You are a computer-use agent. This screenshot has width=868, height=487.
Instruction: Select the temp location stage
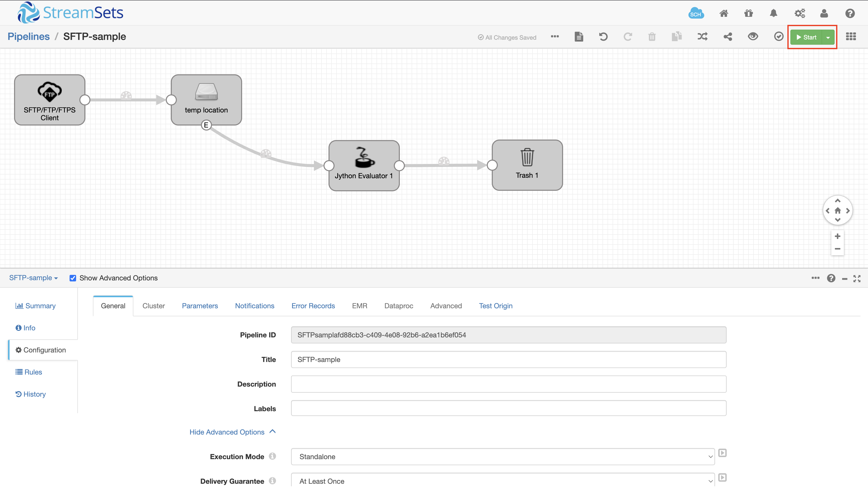[x=206, y=100]
